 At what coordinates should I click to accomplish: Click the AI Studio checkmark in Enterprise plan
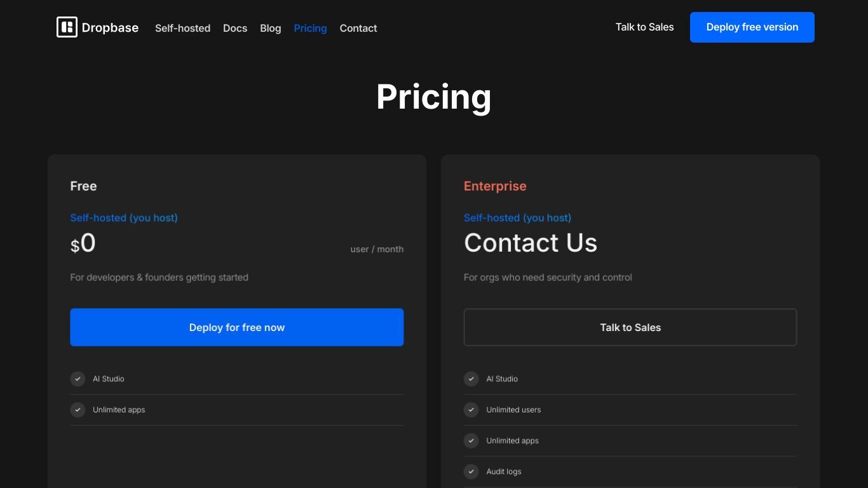click(471, 379)
